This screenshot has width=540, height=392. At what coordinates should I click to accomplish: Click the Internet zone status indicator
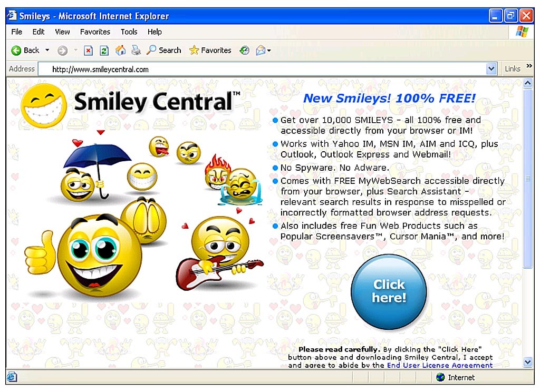[x=455, y=378]
